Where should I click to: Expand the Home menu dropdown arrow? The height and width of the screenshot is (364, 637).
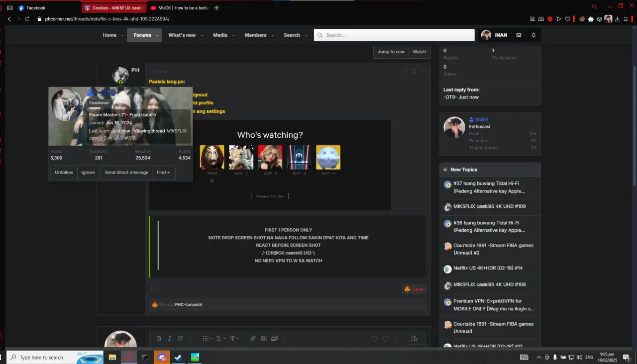pos(122,36)
